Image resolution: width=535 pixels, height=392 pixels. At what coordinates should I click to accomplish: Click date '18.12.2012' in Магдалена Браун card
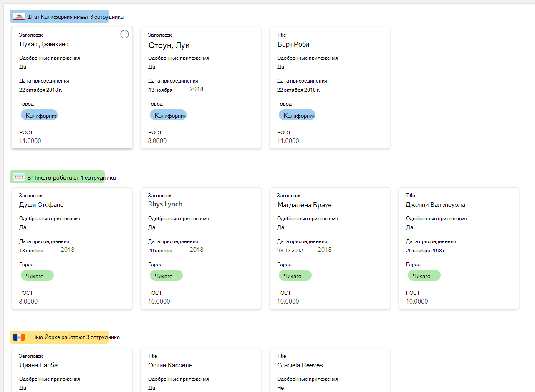[x=290, y=250]
